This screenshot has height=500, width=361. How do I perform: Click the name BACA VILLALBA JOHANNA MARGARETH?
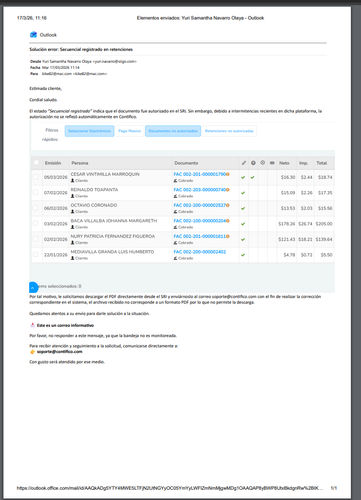point(114,221)
